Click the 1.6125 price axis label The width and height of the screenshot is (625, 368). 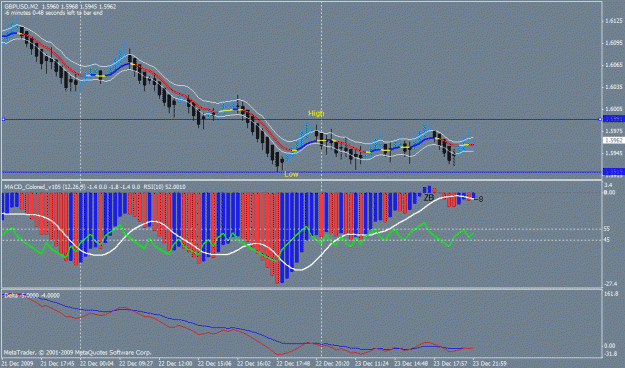614,20
